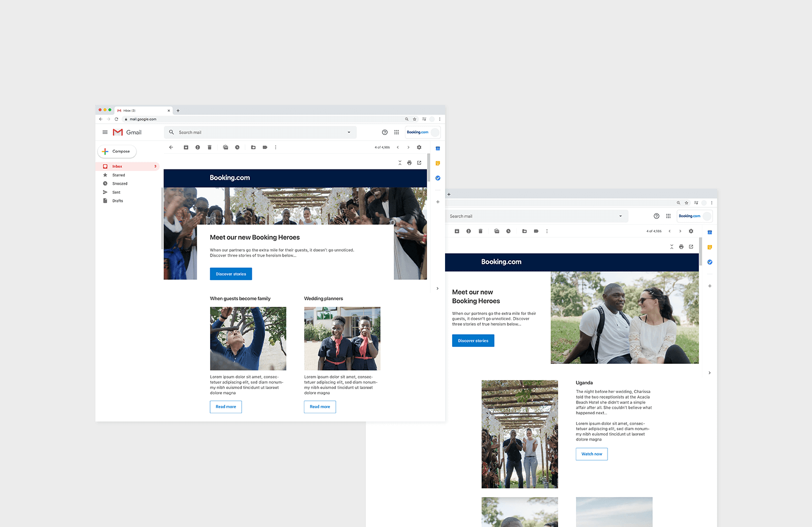Viewport: 812px width, 527px height.
Task: Select the Inbox (3) browser tab
Action: [144, 111]
